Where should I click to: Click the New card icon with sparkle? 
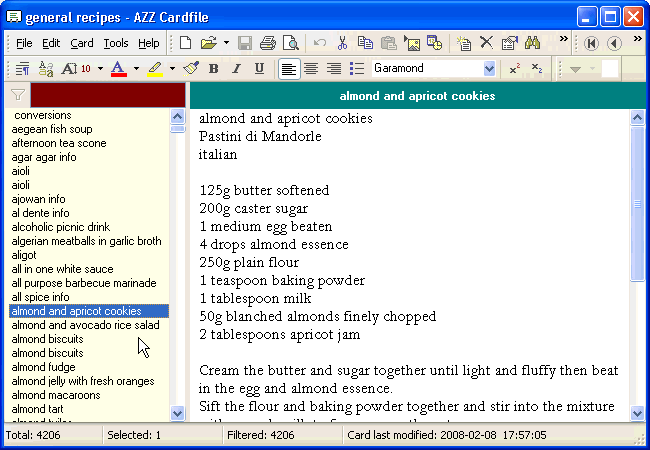pos(464,43)
